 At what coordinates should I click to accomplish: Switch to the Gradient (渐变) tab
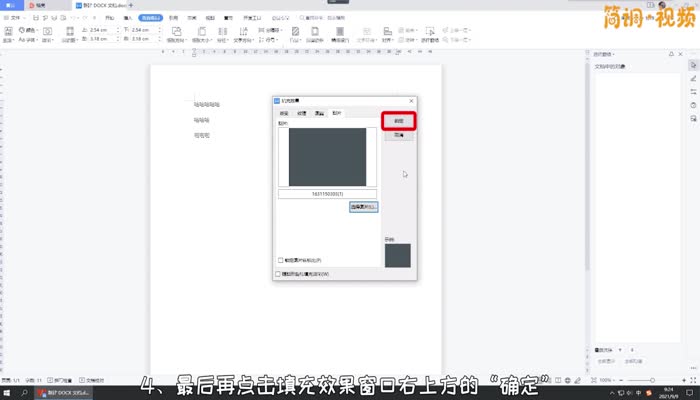click(284, 113)
